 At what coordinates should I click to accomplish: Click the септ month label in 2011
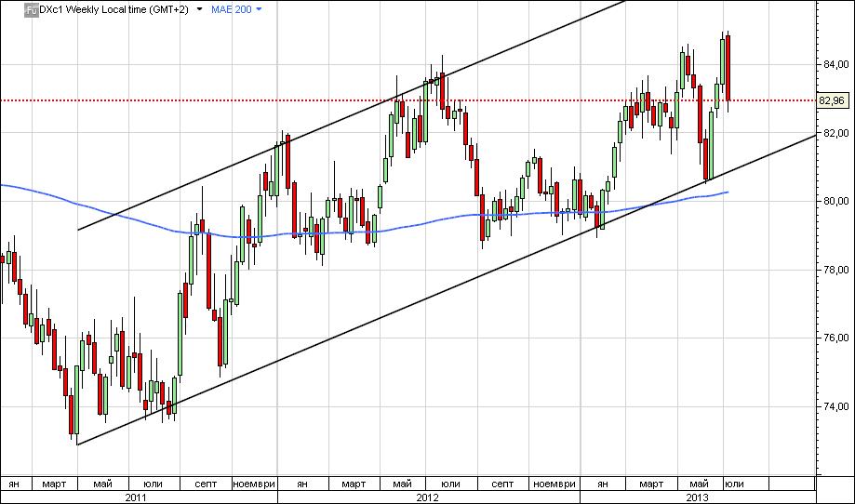click(206, 484)
